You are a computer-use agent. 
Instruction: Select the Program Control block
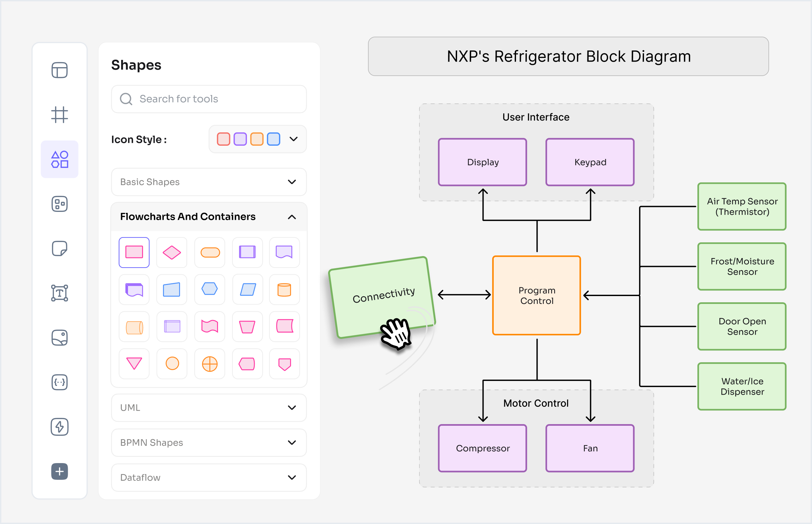coord(536,295)
